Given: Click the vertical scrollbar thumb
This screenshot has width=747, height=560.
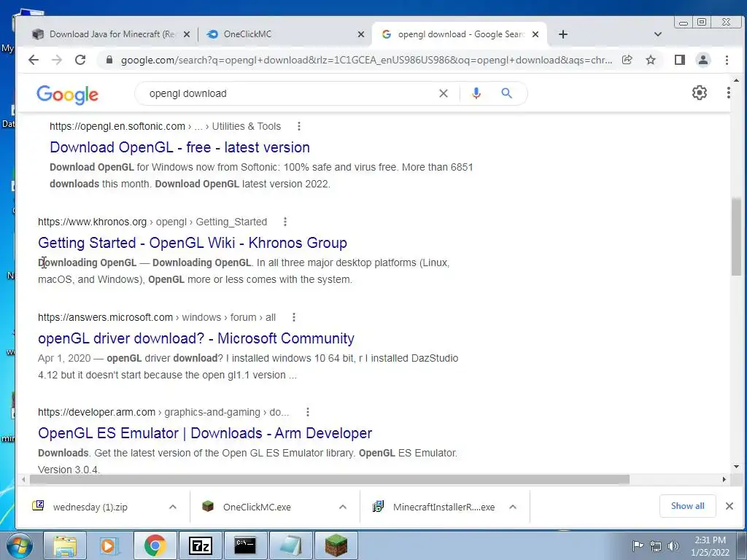Looking at the screenshot, I should click(737, 237).
